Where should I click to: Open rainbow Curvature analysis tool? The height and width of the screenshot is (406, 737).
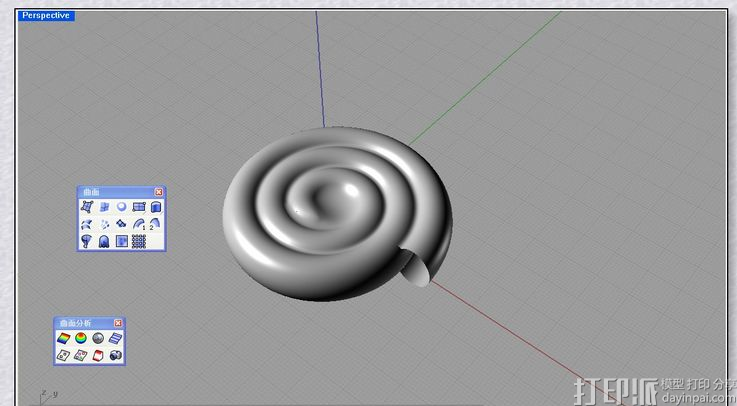[63, 338]
